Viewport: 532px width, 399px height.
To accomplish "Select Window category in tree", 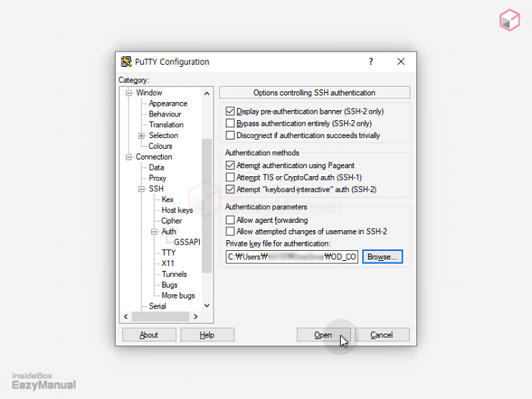I will coord(149,93).
